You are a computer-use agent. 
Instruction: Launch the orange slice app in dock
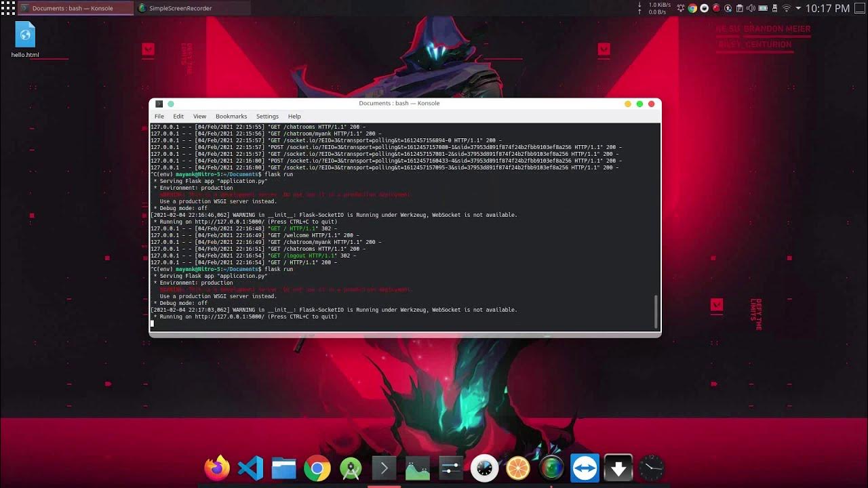[518, 468]
